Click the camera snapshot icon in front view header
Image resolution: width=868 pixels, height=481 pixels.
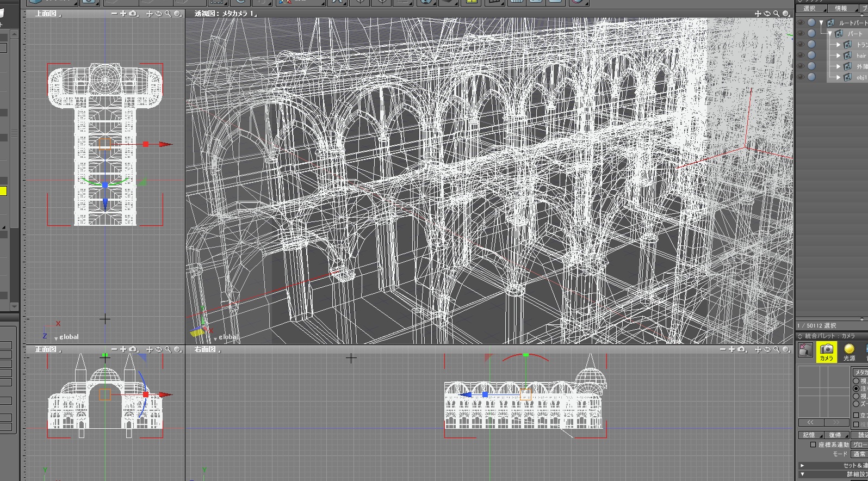tap(133, 349)
